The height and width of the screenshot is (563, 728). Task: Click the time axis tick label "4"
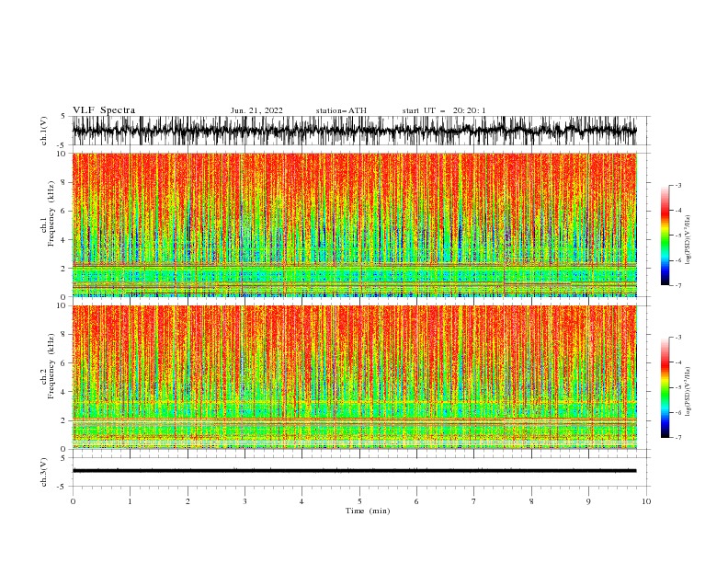pyautogui.click(x=302, y=501)
